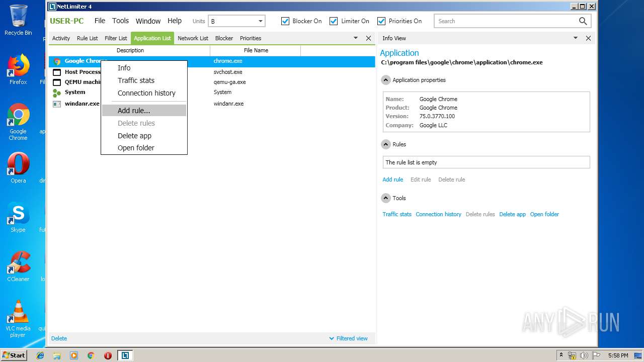Click the System row green icon

point(57,93)
